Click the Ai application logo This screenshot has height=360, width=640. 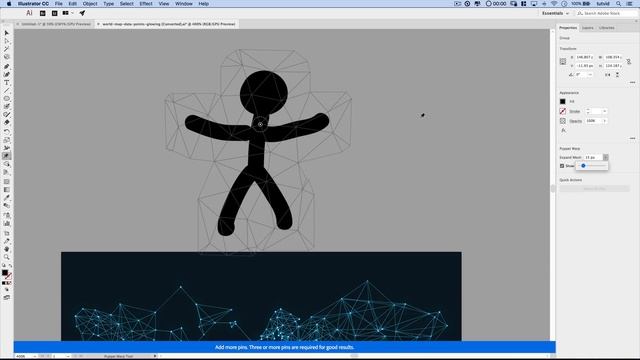[x=29, y=13]
